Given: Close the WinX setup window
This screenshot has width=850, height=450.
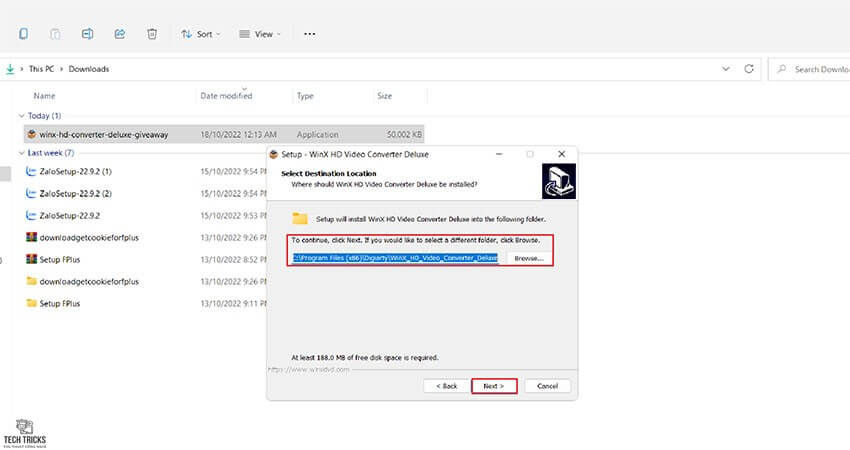Looking at the screenshot, I should (x=562, y=155).
